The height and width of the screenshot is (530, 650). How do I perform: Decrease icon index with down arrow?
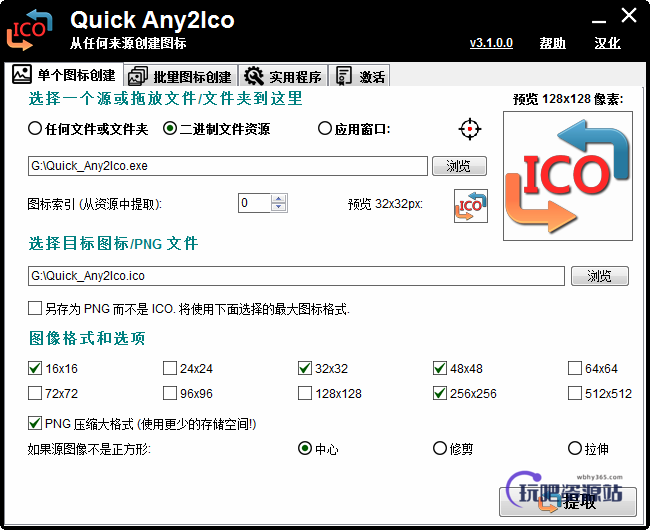pos(279,208)
